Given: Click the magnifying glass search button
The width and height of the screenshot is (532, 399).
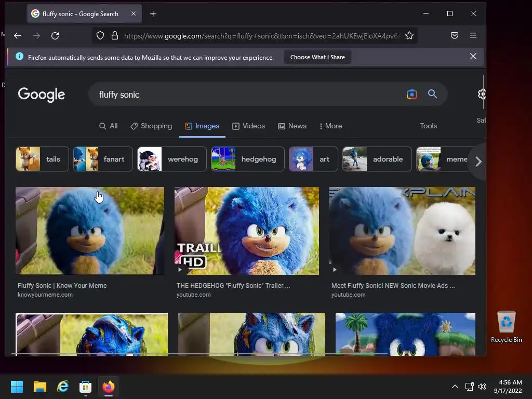Looking at the screenshot, I should point(432,94).
